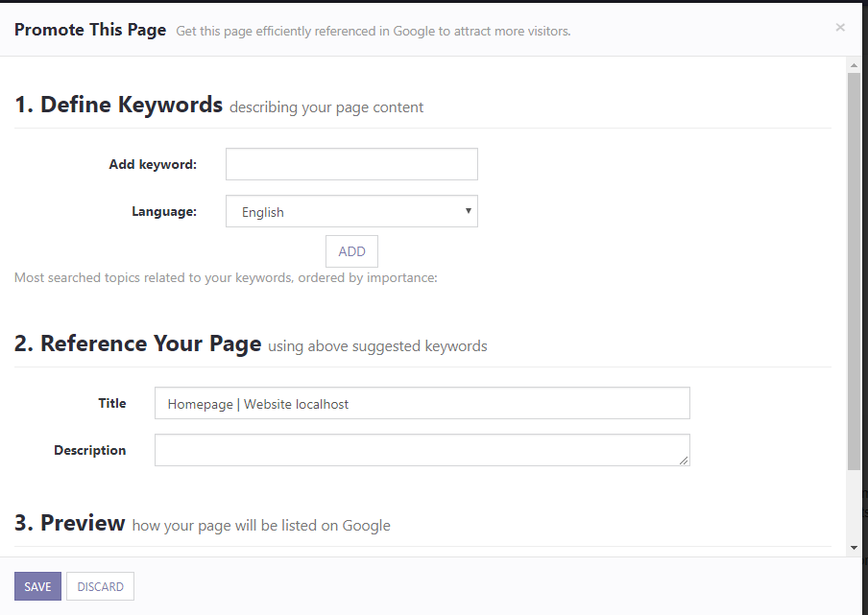
Task: Click the scrollbar track below the thumb
Action: 854,506
